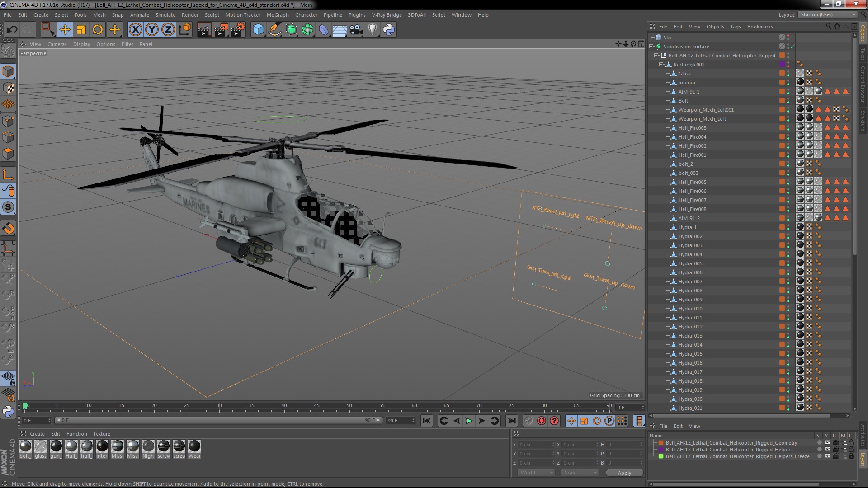Click the Camera object icon
868x488 pixels.
point(356,30)
